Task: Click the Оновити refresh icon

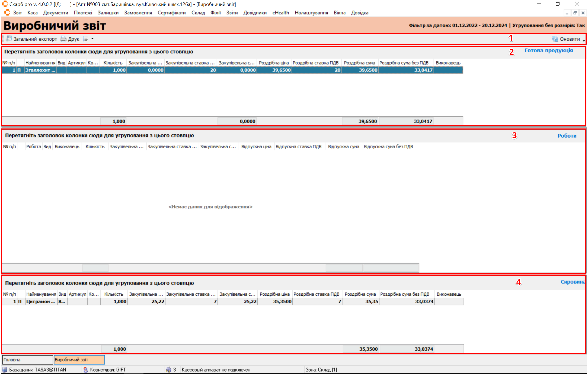Action: tap(555, 39)
